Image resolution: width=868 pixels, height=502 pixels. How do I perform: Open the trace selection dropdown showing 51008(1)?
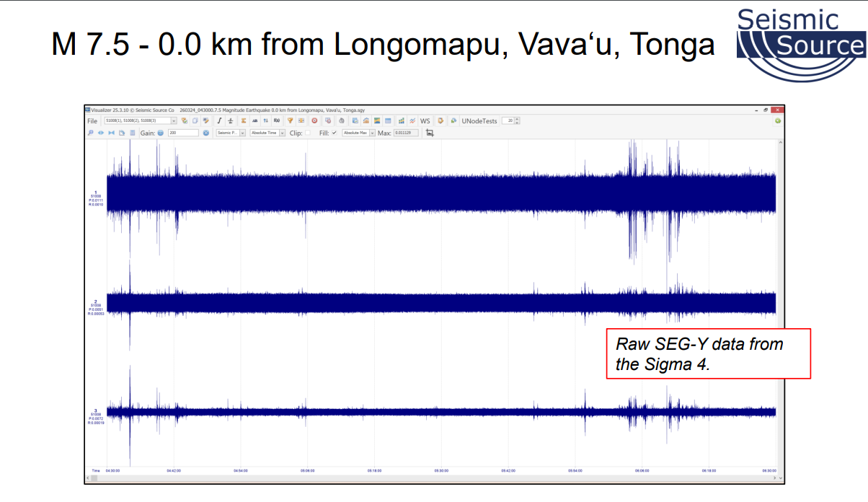[x=141, y=120]
